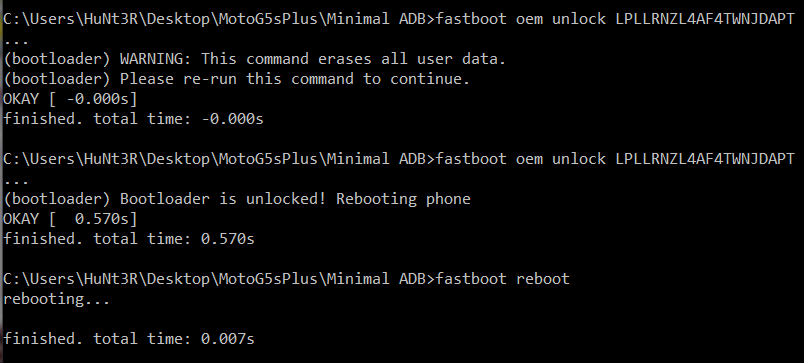
Task: Click the 'OKAY [ -0.000s]' output
Action: [70, 99]
